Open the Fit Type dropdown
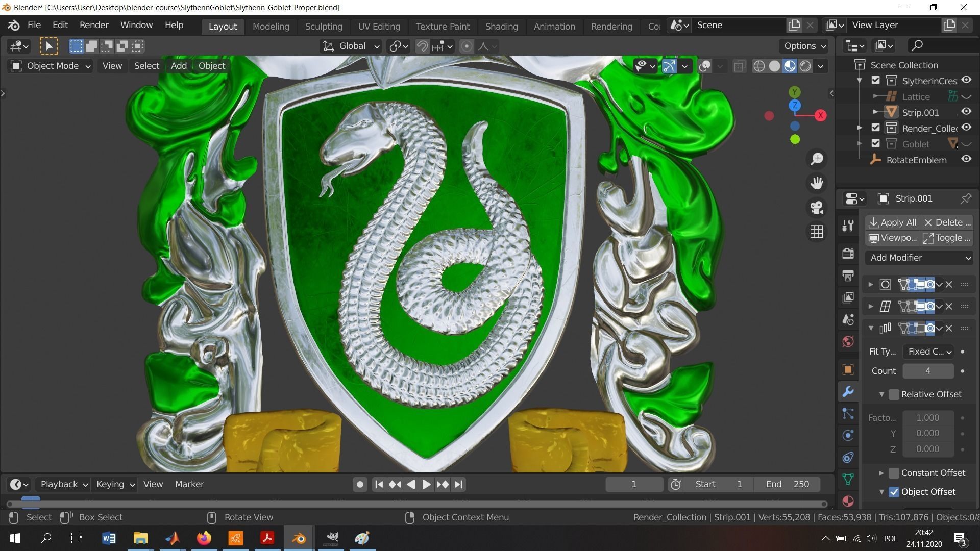Screen dimensions: 980x551 click(928, 352)
